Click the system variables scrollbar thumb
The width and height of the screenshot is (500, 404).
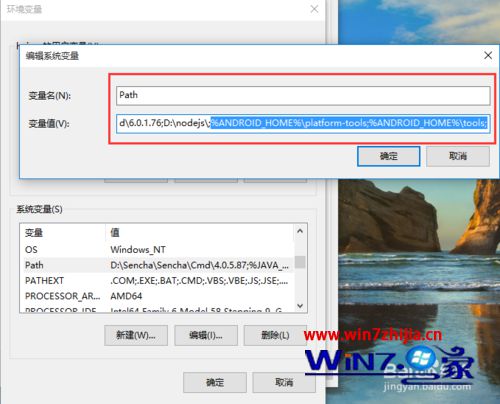point(300,262)
